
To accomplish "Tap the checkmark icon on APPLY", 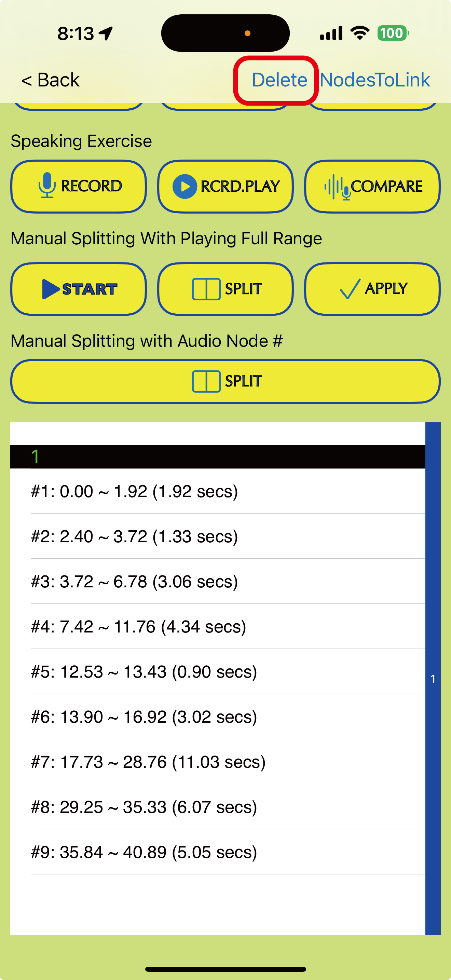I will 350,289.
